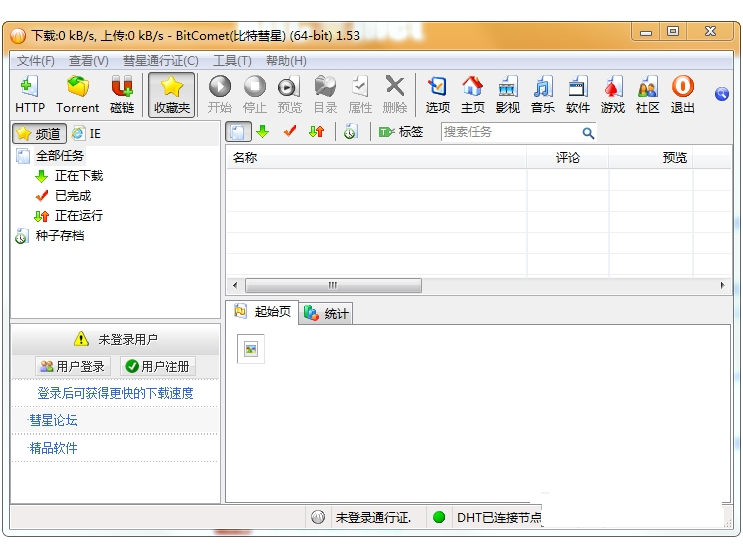743x555 pixels.
Task: Toggle the 收藏夹 favorites star button
Action: point(172,94)
